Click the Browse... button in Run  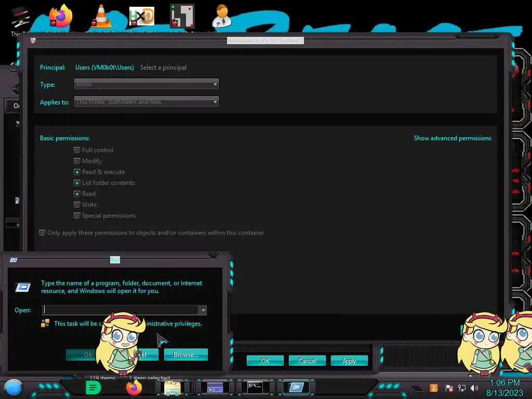(x=185, y=354)
